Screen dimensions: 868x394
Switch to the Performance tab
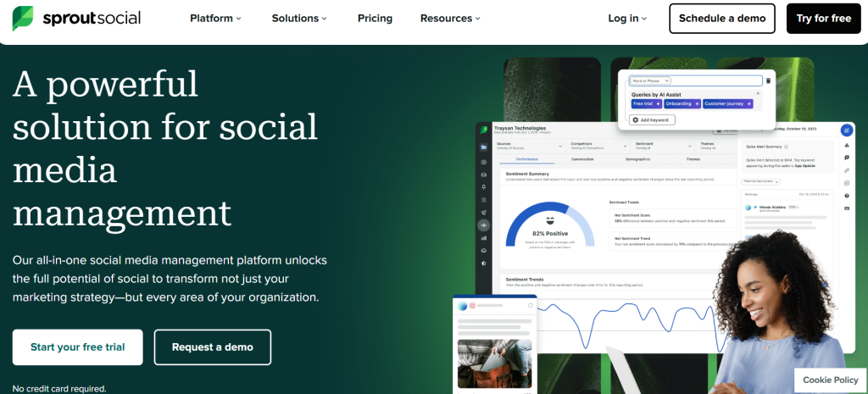click(x=526, y=158)
